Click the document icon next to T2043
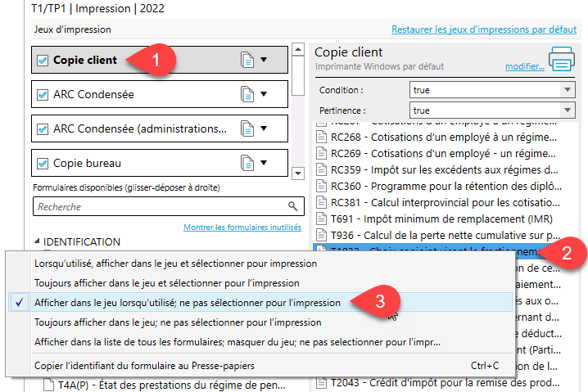The image size is (588, 392). click(321, 383)
